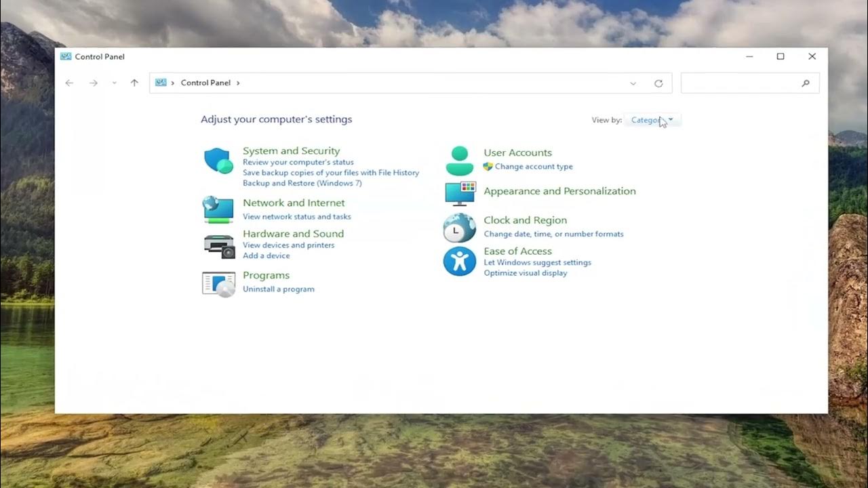The image size is (868, 488).
Task: Open Hardware and Sound heading link
Action: pos(293,234)
